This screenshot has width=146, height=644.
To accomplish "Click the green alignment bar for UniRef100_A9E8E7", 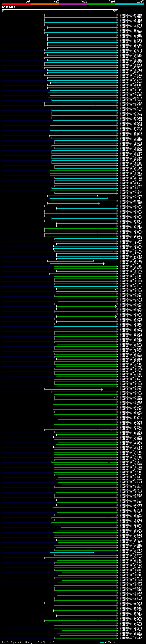I will [86, 638].
